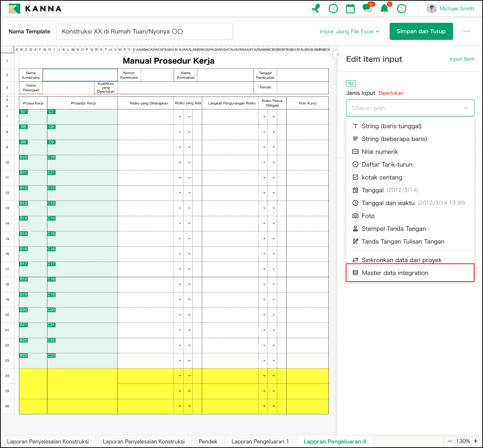Click the 'Input Item' link
The width and height of the screenshot is (483, 448).
pyautogui.click(x=462, y=59)
